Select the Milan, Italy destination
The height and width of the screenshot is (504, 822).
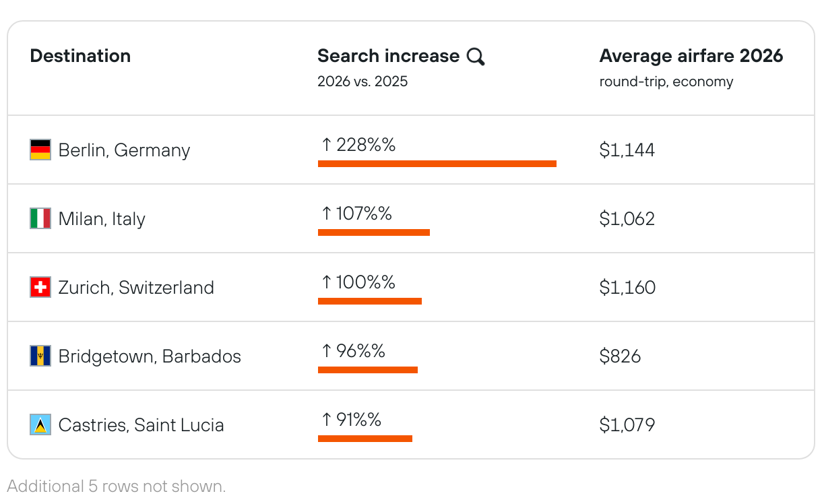pyautogui.click(x=102, y=218)
